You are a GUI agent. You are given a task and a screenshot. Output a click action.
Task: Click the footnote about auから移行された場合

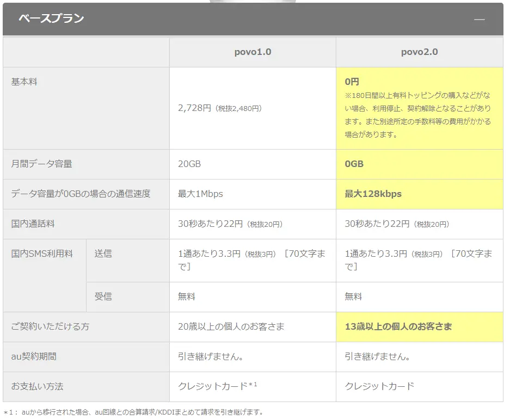point(133,412)
